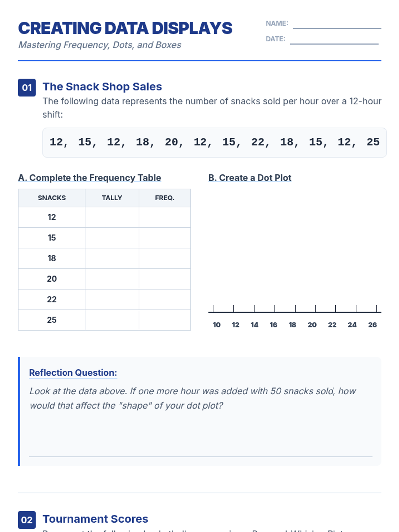The image size is (399, 532).
Task: Click the DATE blank line
Action: click(334, 43)
